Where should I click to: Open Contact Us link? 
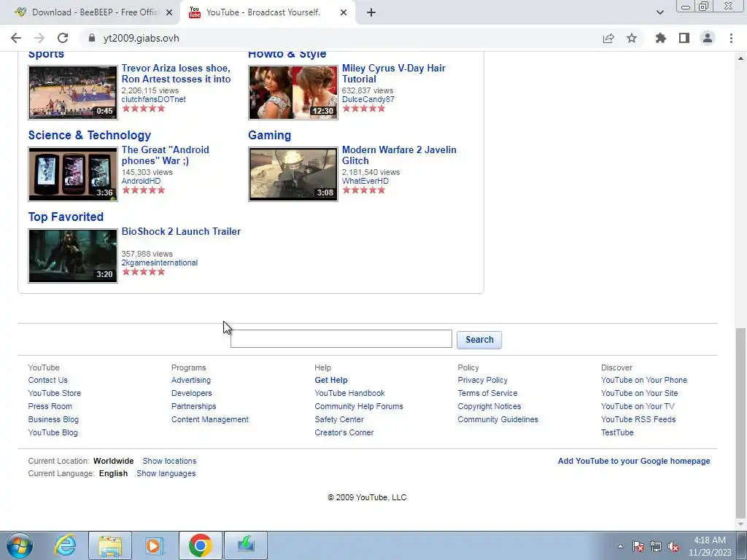tap(47, 380)
